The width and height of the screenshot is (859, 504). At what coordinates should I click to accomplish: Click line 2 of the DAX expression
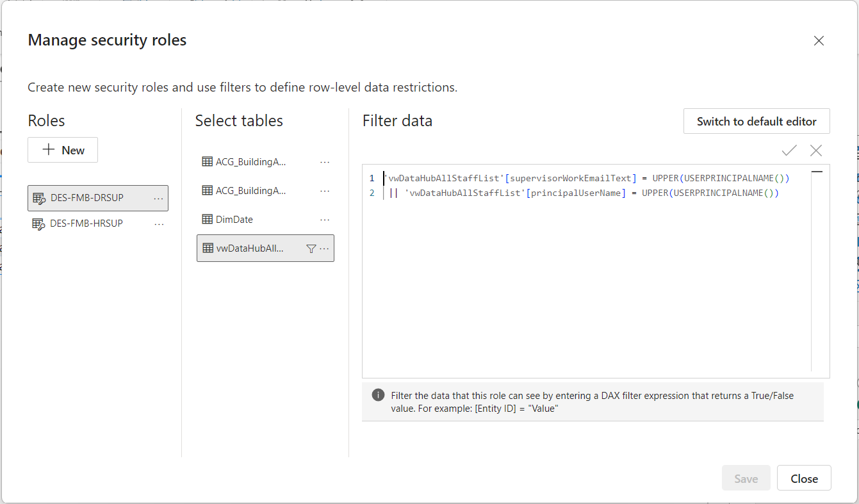coord(584,193)
